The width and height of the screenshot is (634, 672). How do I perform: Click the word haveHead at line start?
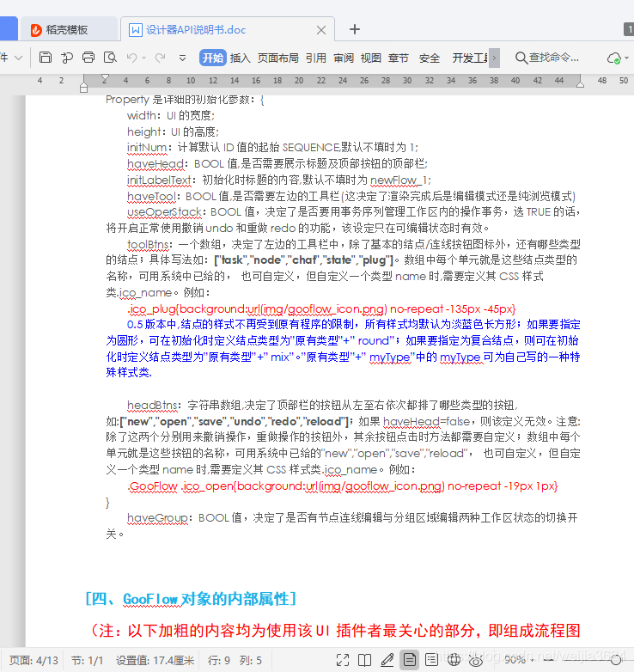click(x=155, y=164)
